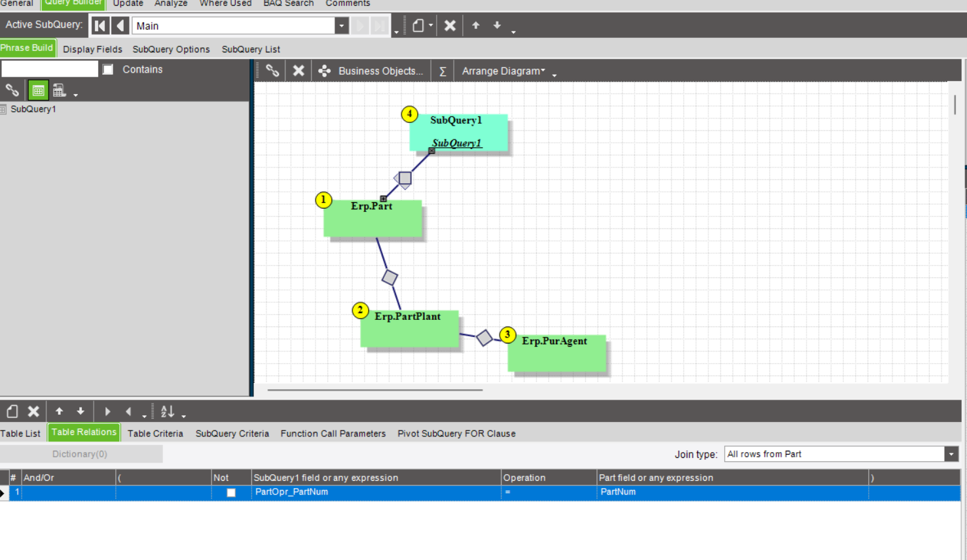The image size is (967, 560).
Task: Open the Join type dropdown
Action: [x=951, y=454]
